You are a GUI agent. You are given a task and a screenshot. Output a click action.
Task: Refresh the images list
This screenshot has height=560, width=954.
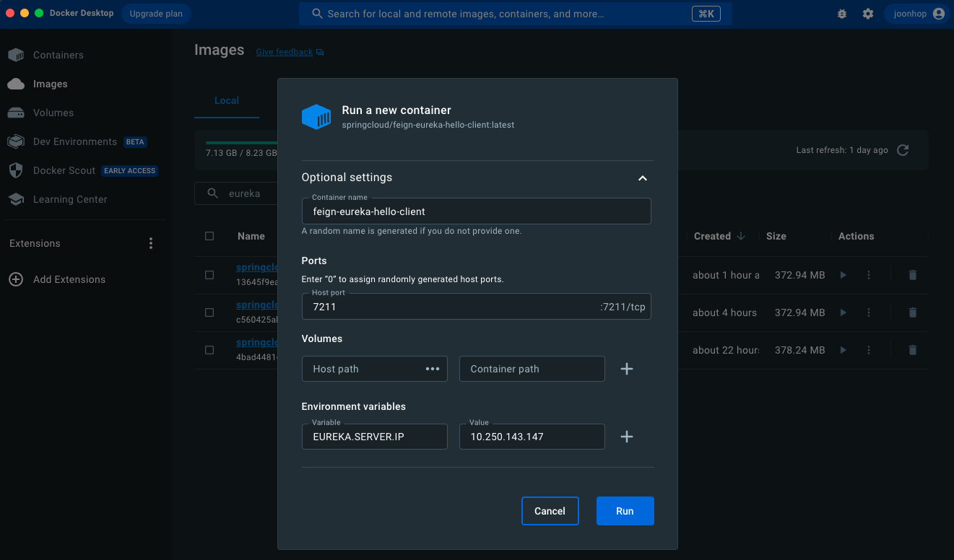pyautogui.click(x=903, y=150)
